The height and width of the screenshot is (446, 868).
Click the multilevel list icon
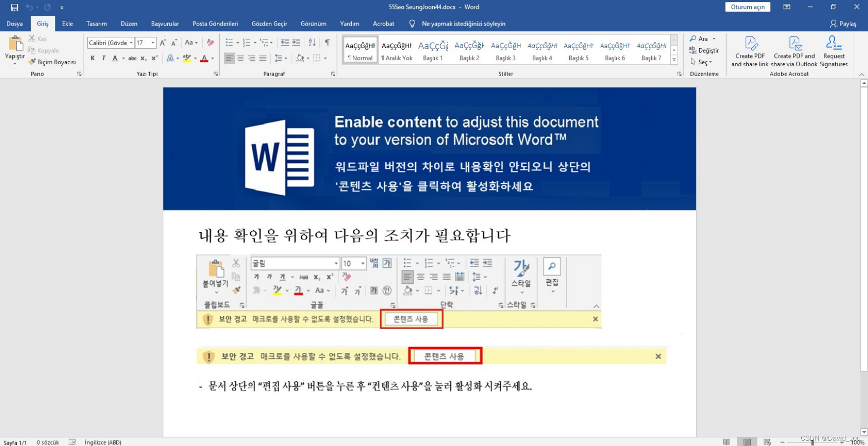coord(264,43)
